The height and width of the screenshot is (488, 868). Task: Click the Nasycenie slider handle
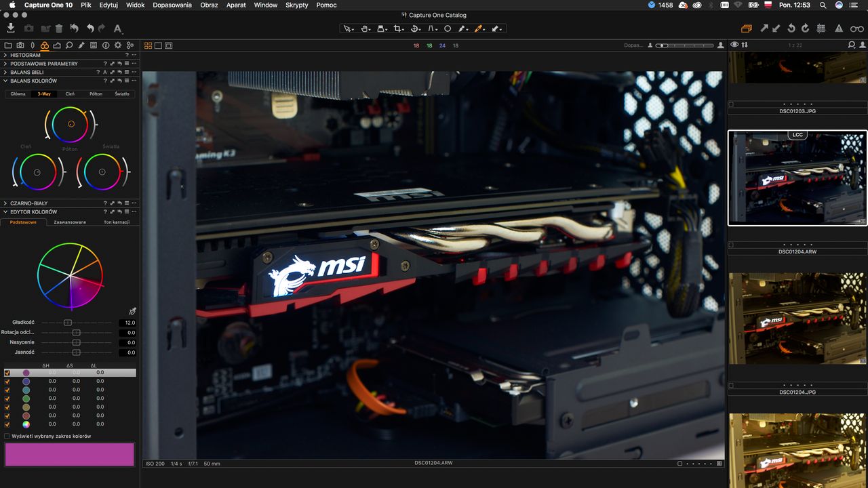pos(77,342)
